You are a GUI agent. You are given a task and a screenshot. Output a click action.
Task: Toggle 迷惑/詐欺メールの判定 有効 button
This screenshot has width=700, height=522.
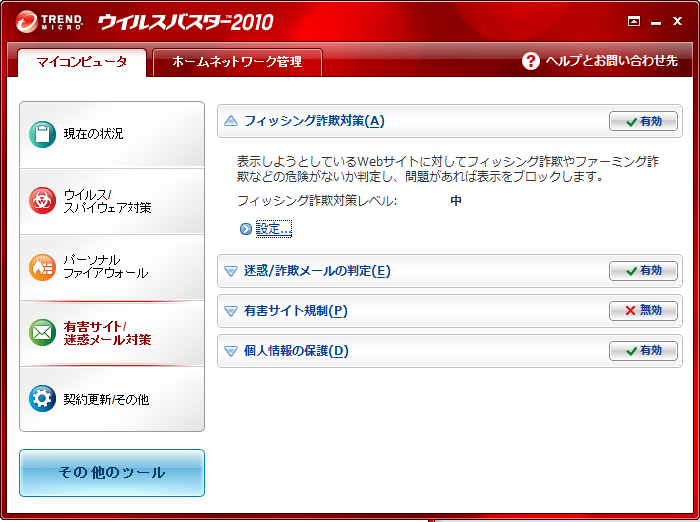pos(643,271)
